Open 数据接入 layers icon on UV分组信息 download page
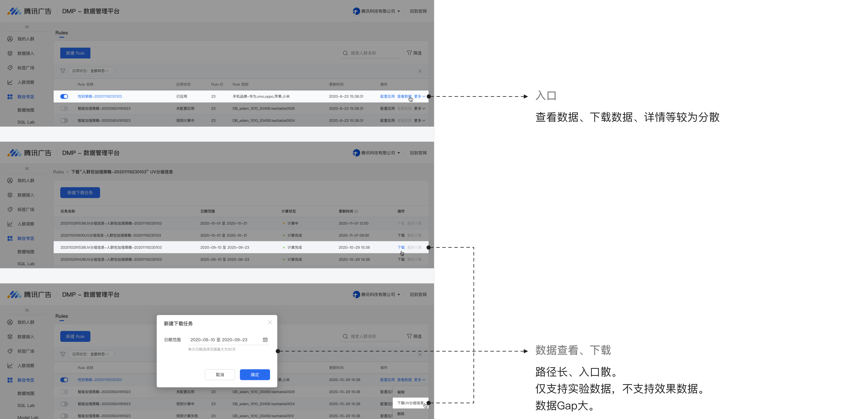Screen dimensions: 868x419 [10, 195]
